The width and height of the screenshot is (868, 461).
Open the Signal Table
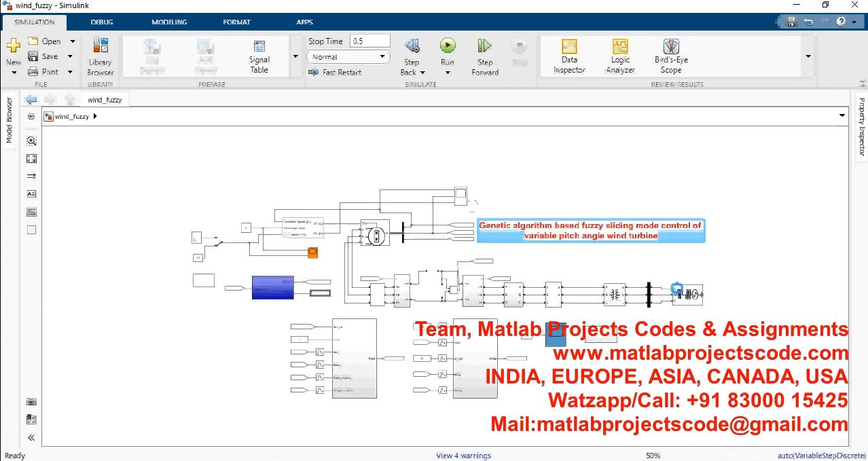(x=259, y=56)
